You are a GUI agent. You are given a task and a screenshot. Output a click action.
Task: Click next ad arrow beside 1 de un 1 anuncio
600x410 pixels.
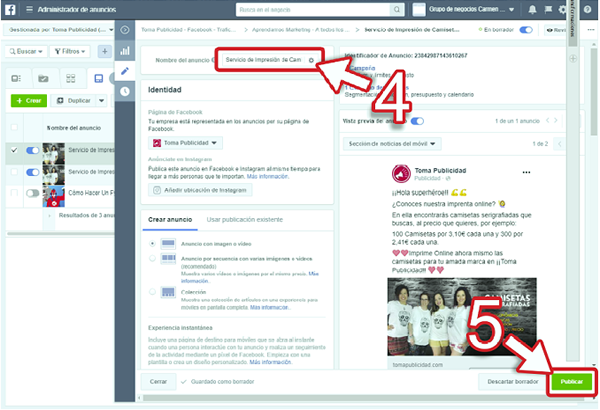[556, 121]
